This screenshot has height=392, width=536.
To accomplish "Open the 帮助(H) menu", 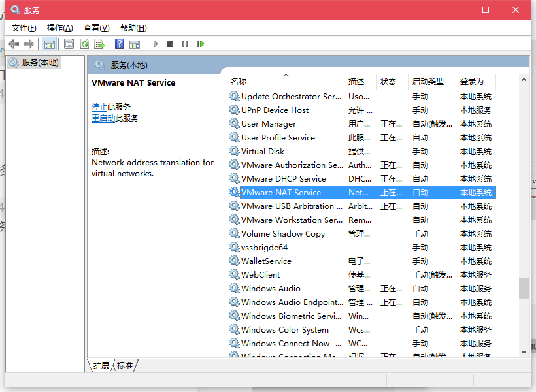I will click(x=133, y=28).
